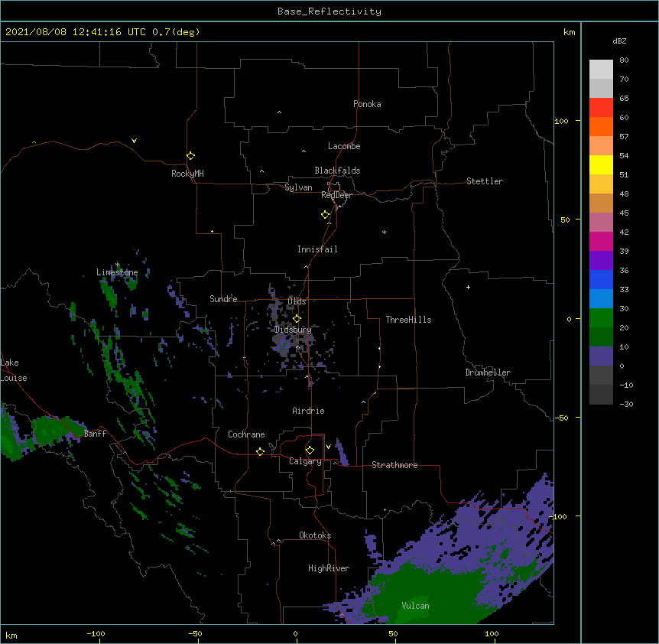The height and width of the screenshot is (644, 659).
Task: Click the Olds town label
Action: (x=297, y=301)
